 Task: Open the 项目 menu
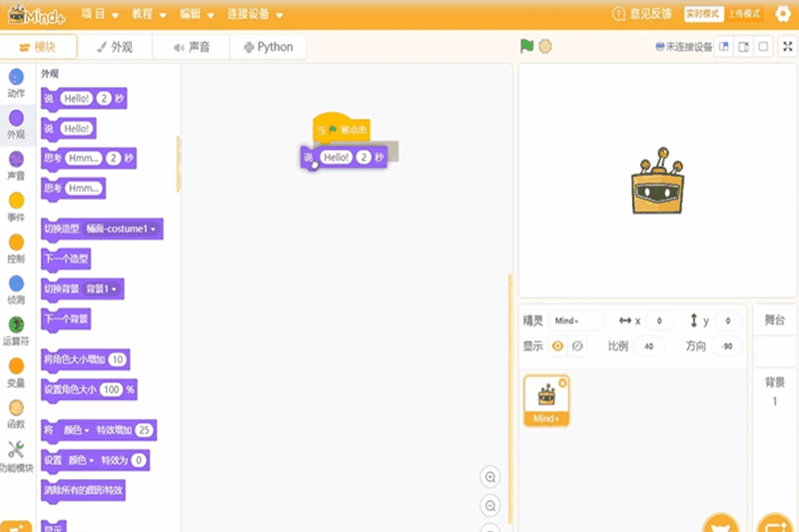click(100, 14)
